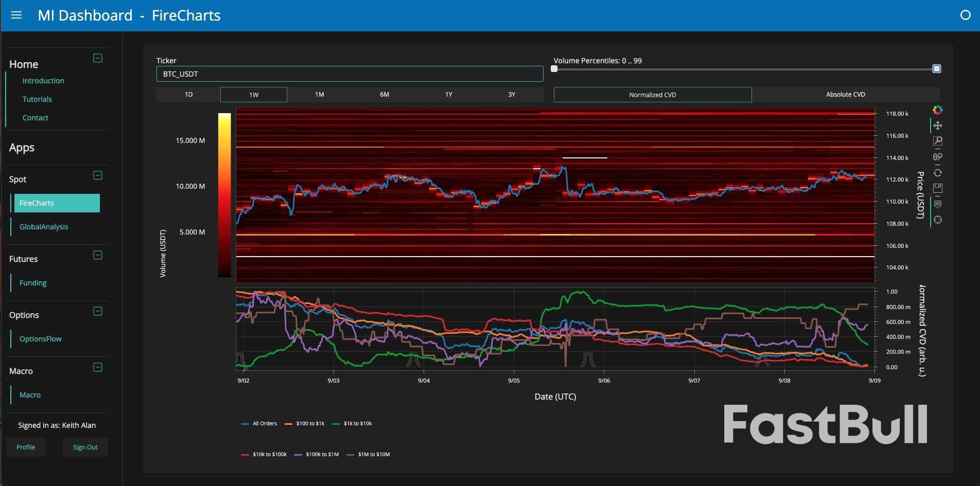Viewport: 980px width, 486px height.
Task: Click the Sign Out button
Action: tap(85, 447)
